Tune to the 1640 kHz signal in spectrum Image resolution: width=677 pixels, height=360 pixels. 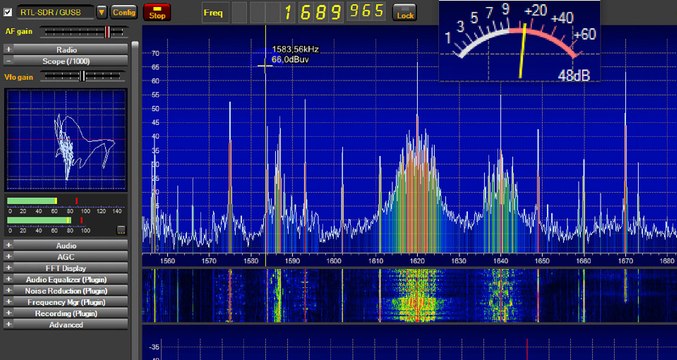click(501, 173)
